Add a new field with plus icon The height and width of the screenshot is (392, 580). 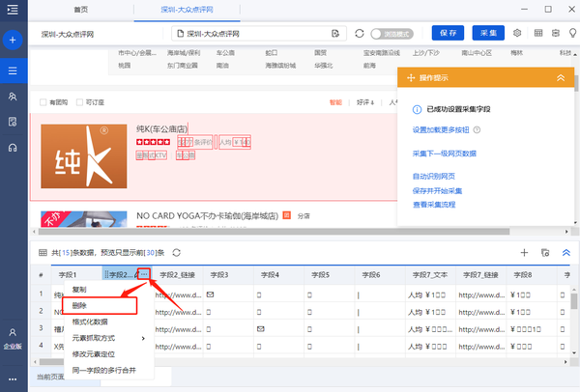pyautogui.click(x=524, y=253)
